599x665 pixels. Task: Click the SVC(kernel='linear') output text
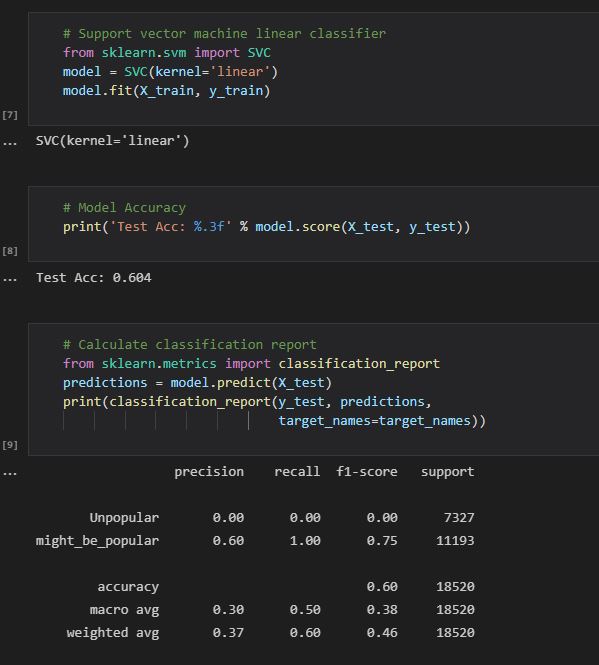pyautogui.click(x=112, y=140)
